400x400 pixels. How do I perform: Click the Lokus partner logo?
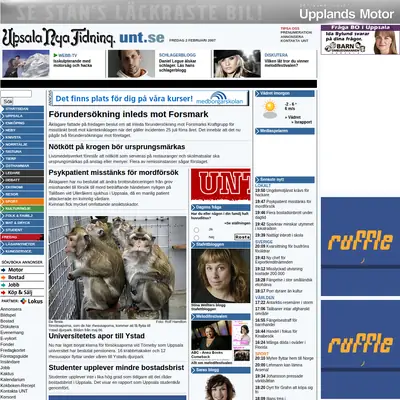click(32, 301)
